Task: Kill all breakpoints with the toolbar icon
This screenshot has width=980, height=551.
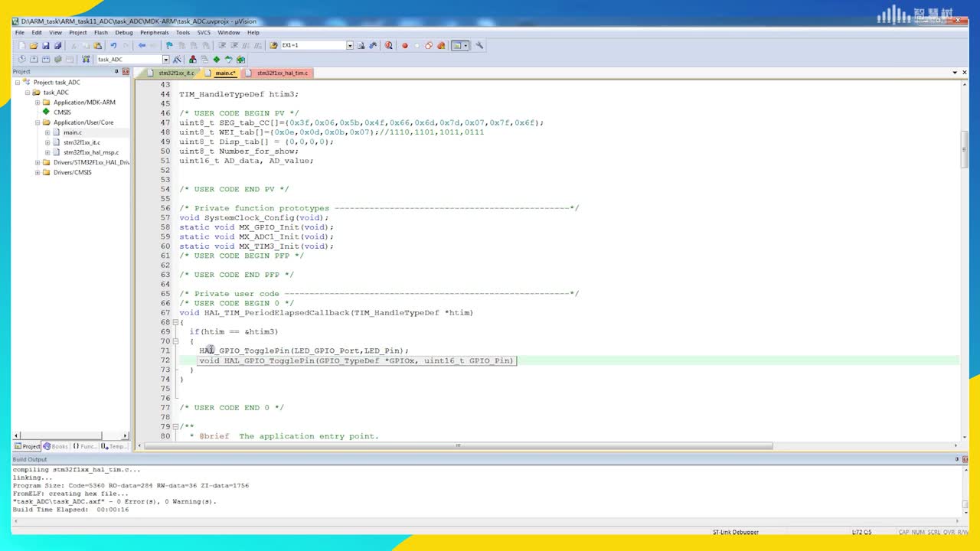Action: [x=441, y=45]
